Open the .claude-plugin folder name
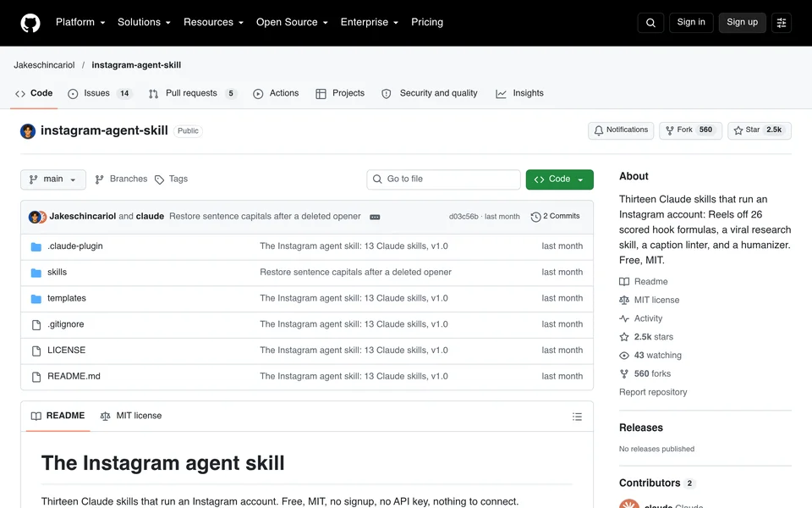 [75, 246]
